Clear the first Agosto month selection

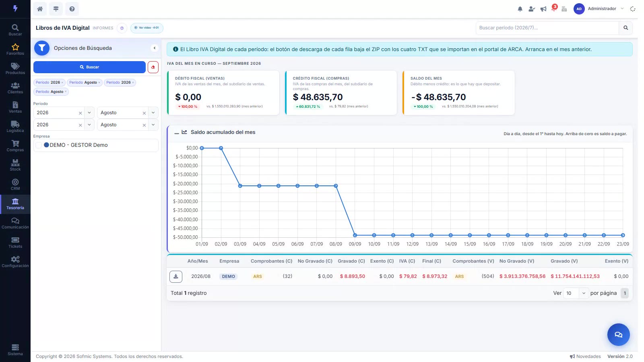[144, 113]
